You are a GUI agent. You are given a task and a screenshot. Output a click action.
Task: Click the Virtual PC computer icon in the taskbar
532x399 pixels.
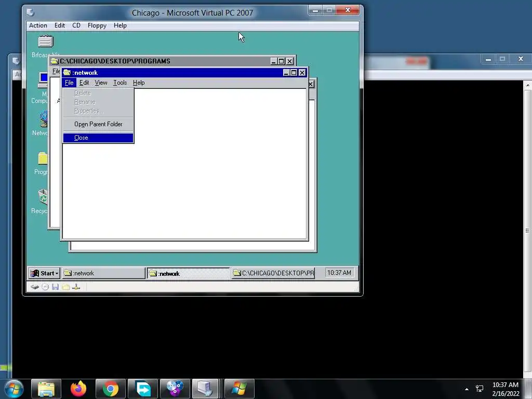pyautogui.click(x=206, y=389)
